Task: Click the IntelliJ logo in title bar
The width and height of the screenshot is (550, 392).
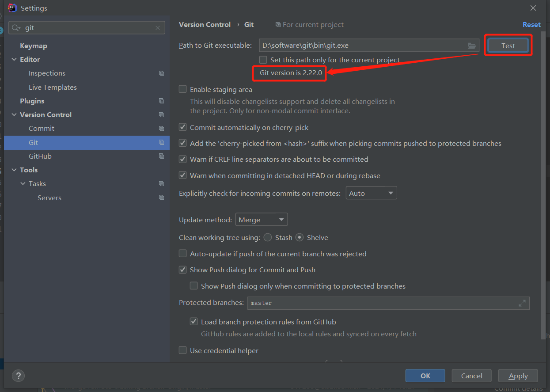Action: coord(12,8)
